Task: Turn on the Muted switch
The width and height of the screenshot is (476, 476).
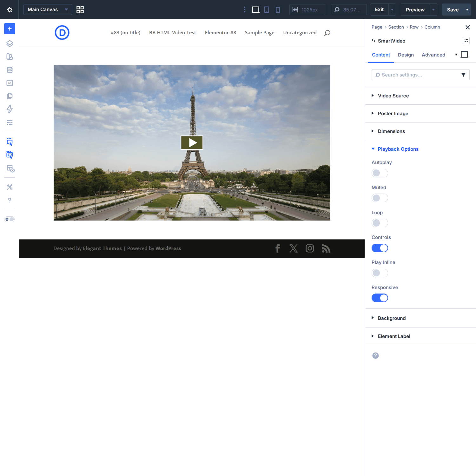Action: tap(380, 198)
